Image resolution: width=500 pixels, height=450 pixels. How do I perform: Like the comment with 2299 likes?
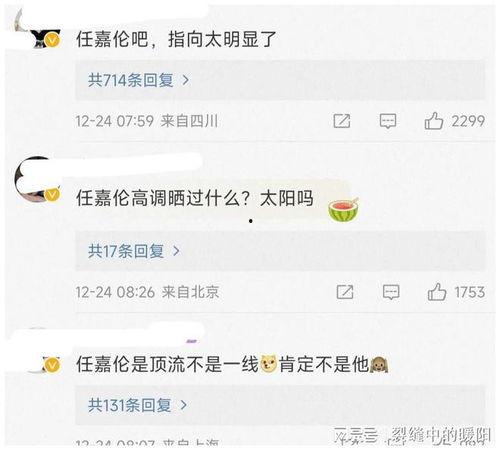tap(434, 121)
